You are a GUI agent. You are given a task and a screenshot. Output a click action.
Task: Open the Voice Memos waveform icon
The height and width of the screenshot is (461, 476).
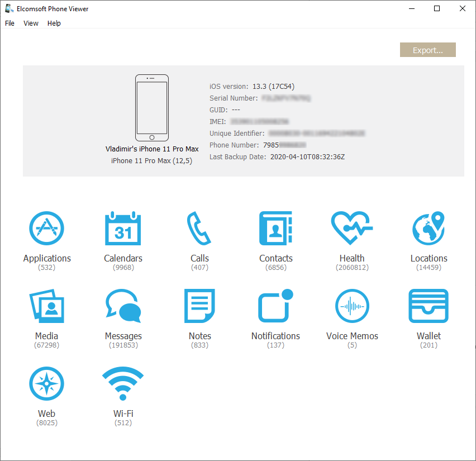352,306
